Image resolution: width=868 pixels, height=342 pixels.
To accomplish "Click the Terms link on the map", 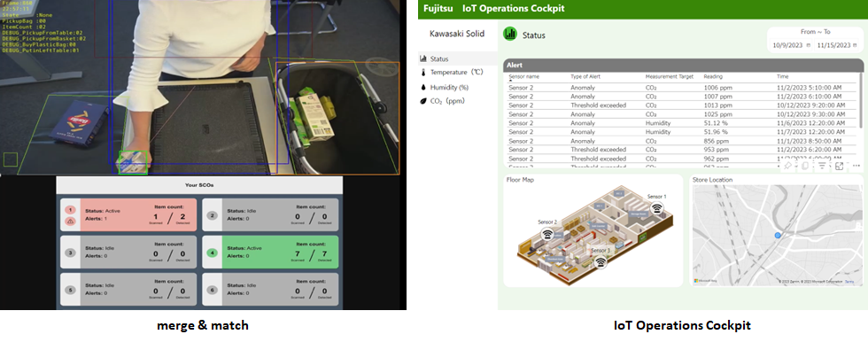I will [x=849, y=282].
